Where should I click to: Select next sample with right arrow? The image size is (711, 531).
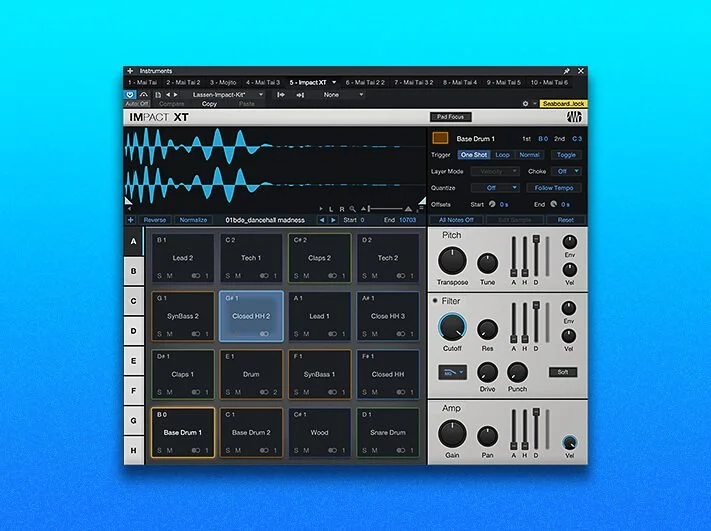pos(333,220)
